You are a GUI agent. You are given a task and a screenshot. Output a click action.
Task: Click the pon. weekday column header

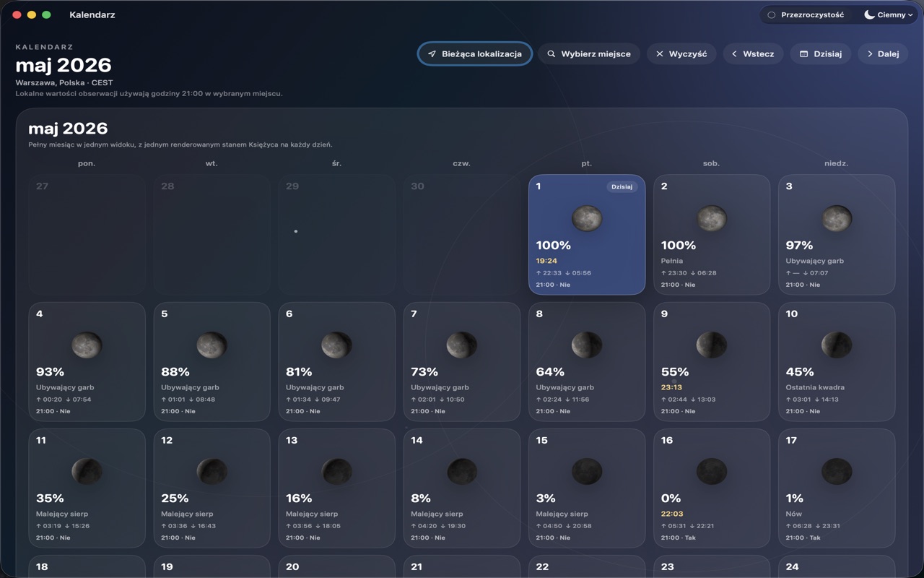click(87, 163)
